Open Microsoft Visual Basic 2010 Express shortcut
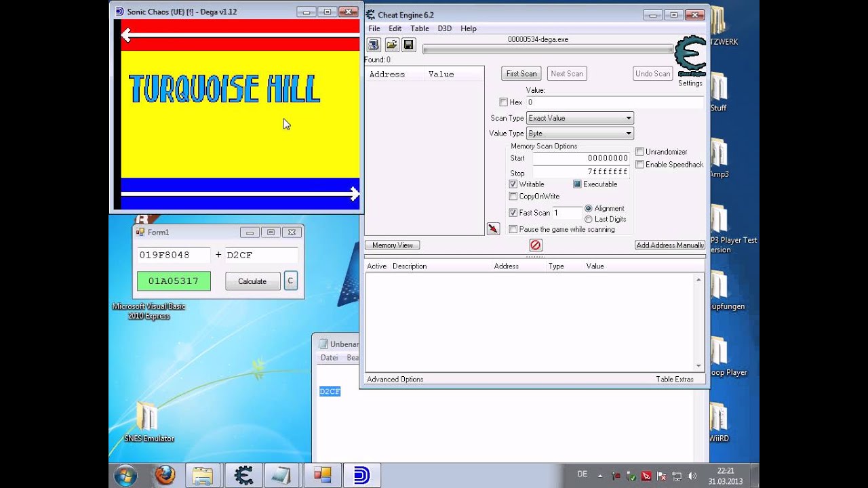 pyautogui.click(x=149, y=311)
